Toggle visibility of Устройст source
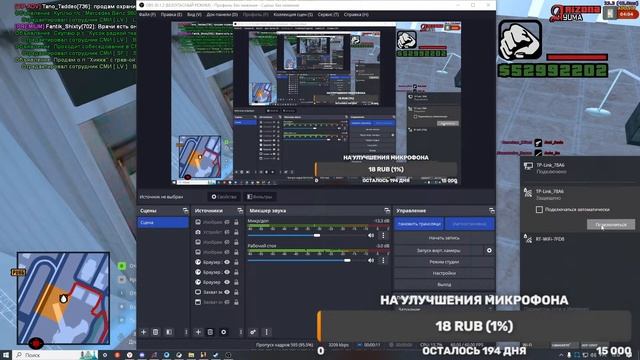 coord(227,232)
